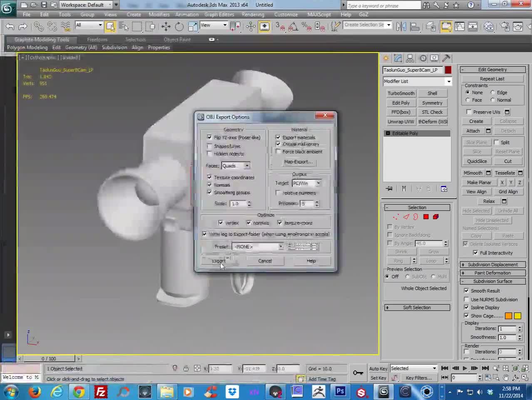Open the Preset dropdown in export dialog

257,247
